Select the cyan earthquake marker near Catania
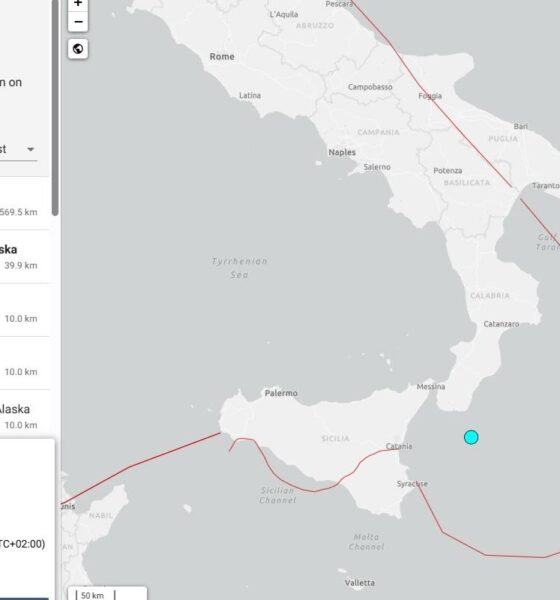Screen dimensions: 560x600 pyautogui.click(x=471, y=437)
